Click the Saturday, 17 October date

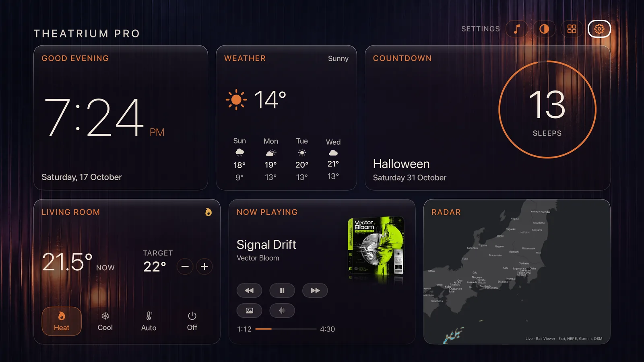click(x=82, y=177)
